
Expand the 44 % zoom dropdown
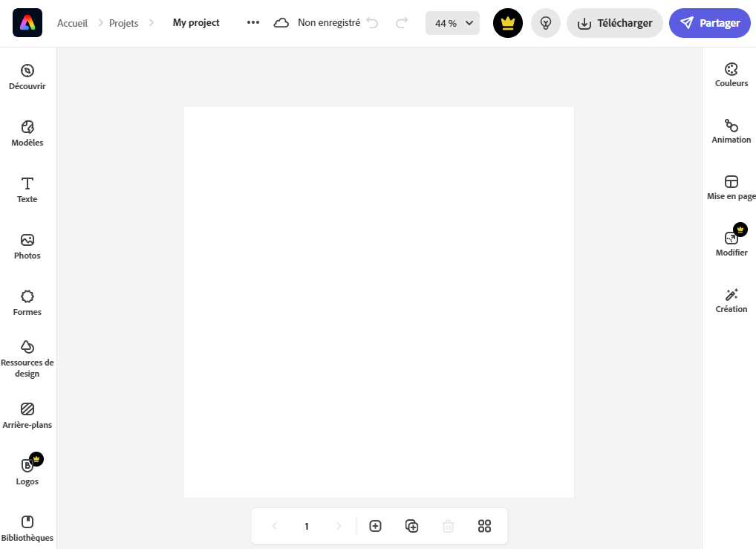point(452,23)
